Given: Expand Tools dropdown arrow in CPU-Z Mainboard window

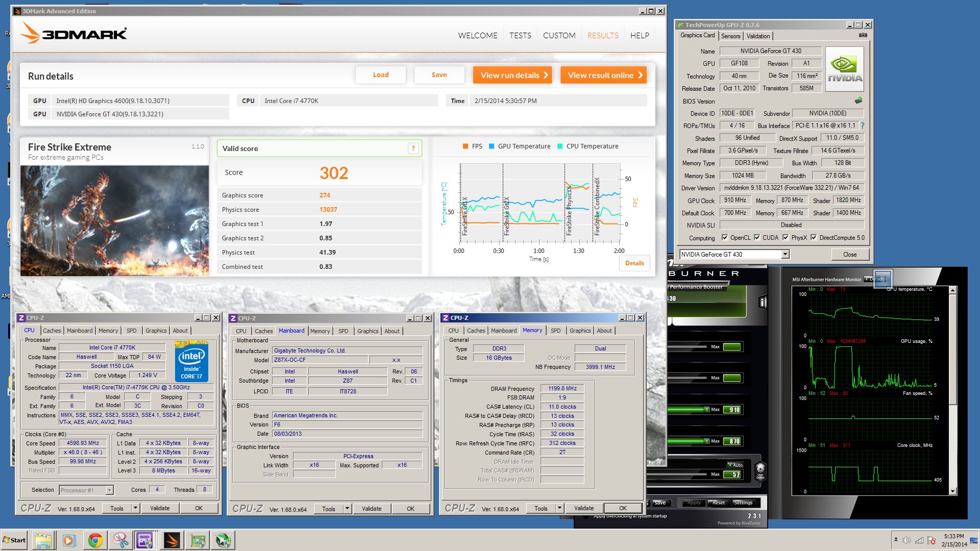Looking at the screenshot, I should (347, 509).
